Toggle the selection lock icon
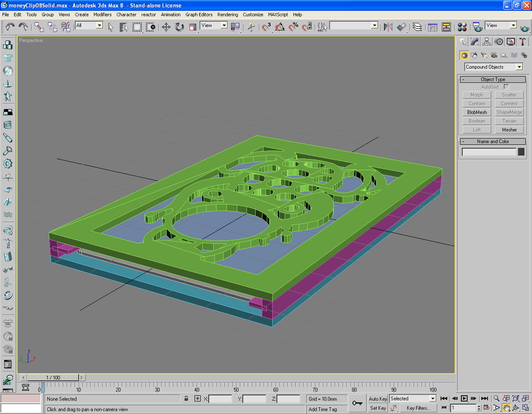Screen dimensions: 532x414 [186, 399]
